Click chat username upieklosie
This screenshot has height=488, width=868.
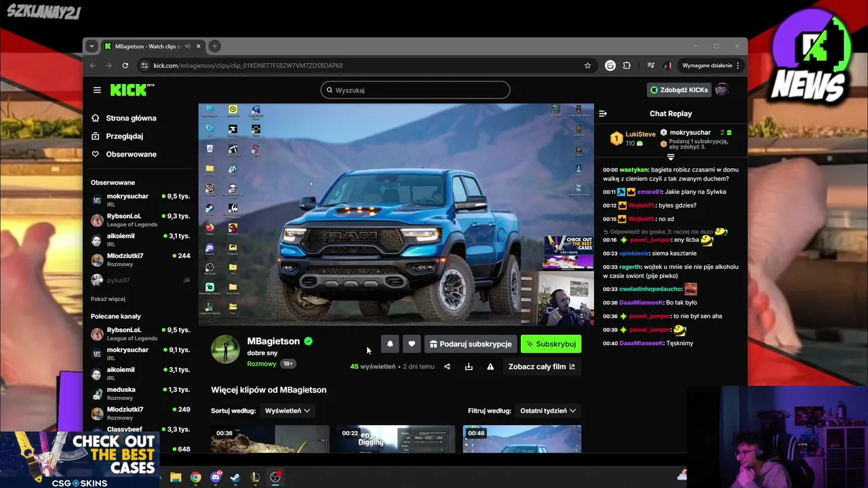pos(634,253)
